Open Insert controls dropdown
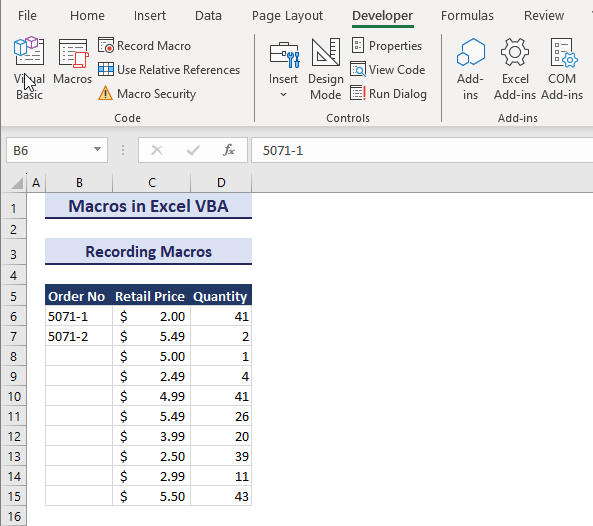 tap(284, 69)
